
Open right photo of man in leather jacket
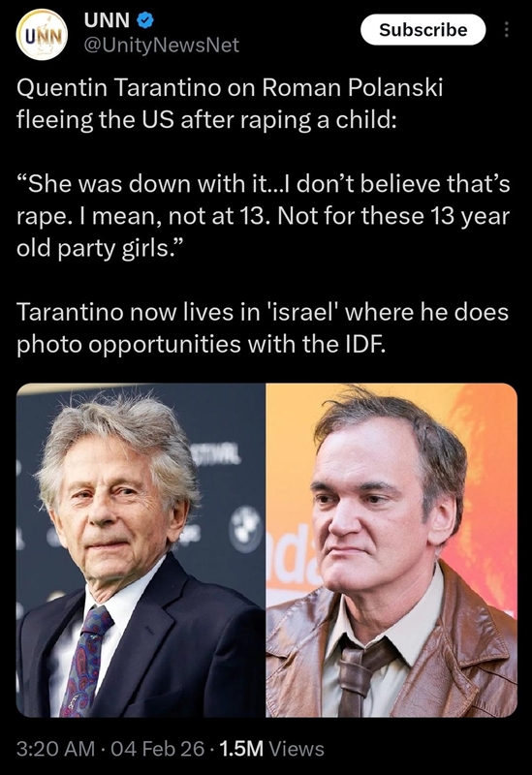(x=391, y=550)
